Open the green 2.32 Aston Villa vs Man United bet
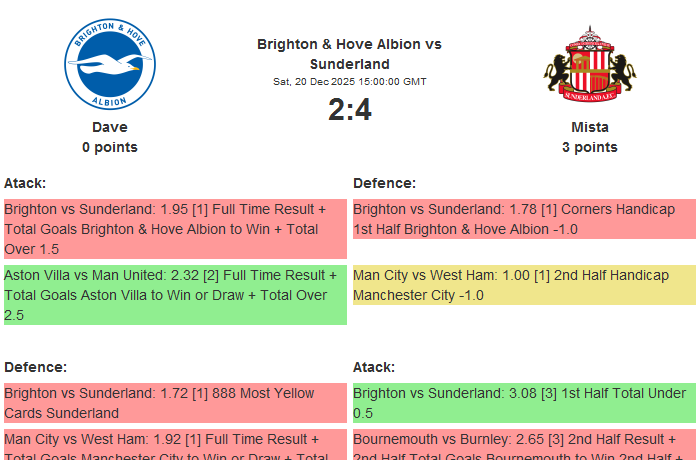Image resolution: width=700 pixels, height=460 pixels. (x=175, y=295)
